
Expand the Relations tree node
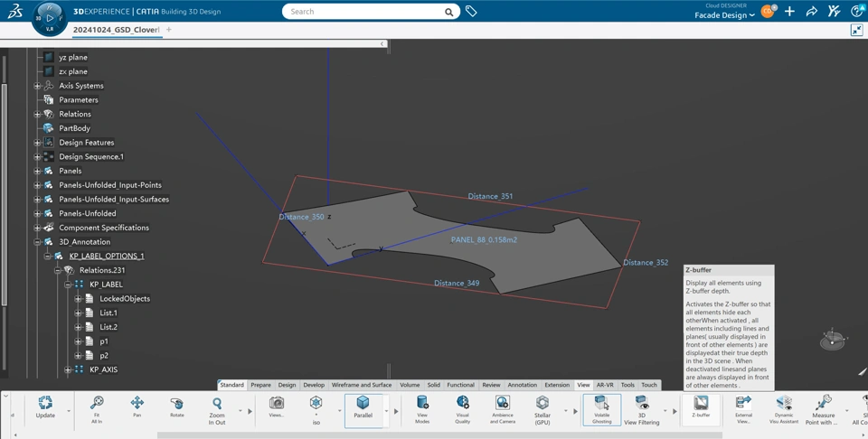tap(37, 114)
